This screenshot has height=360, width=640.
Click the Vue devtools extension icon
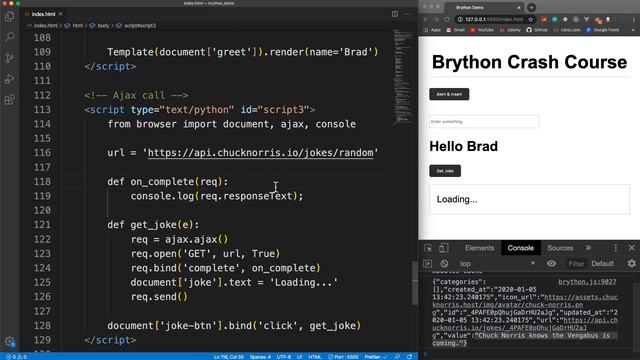click(x=587, y=19)
